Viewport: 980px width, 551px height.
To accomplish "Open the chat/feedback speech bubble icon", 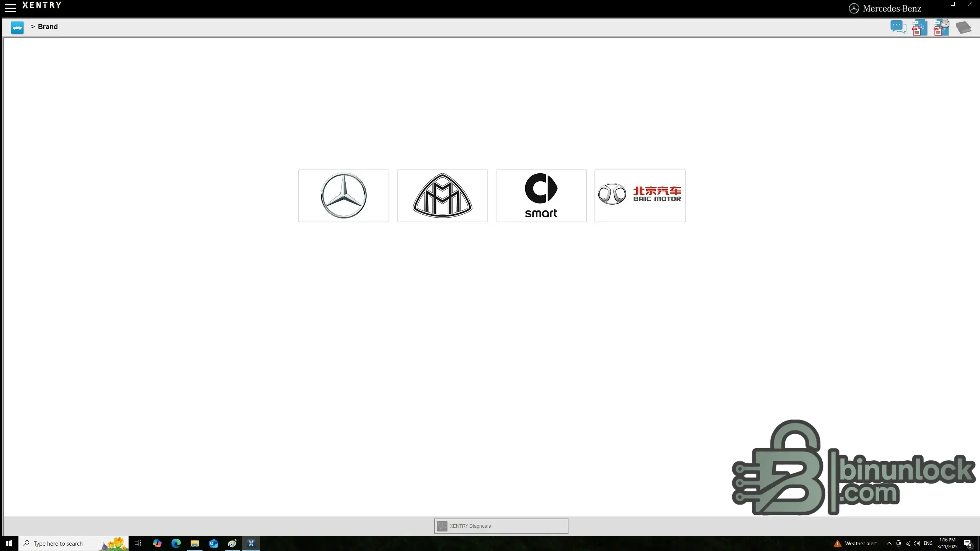I will point(898,27).
